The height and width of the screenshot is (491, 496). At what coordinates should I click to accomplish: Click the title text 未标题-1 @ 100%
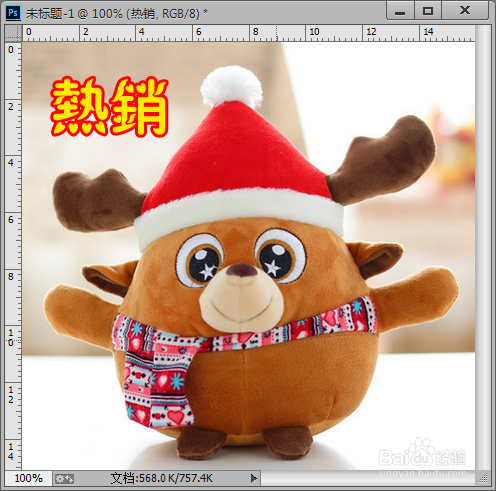74,13
